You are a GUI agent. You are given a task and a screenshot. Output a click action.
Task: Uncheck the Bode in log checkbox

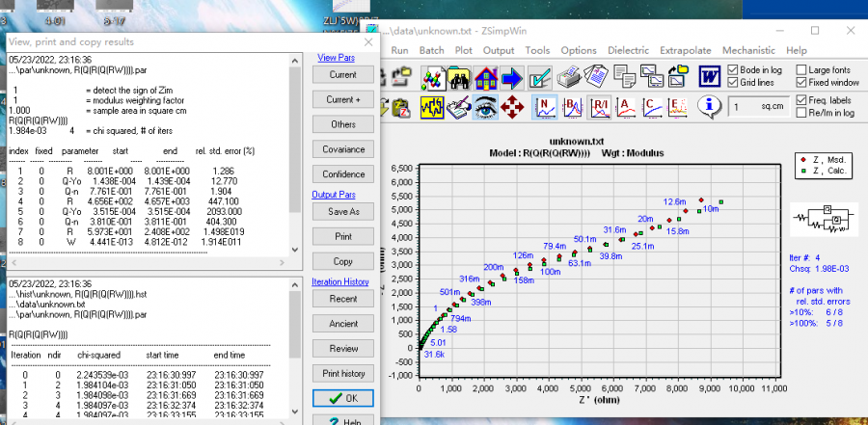point(734,70)
